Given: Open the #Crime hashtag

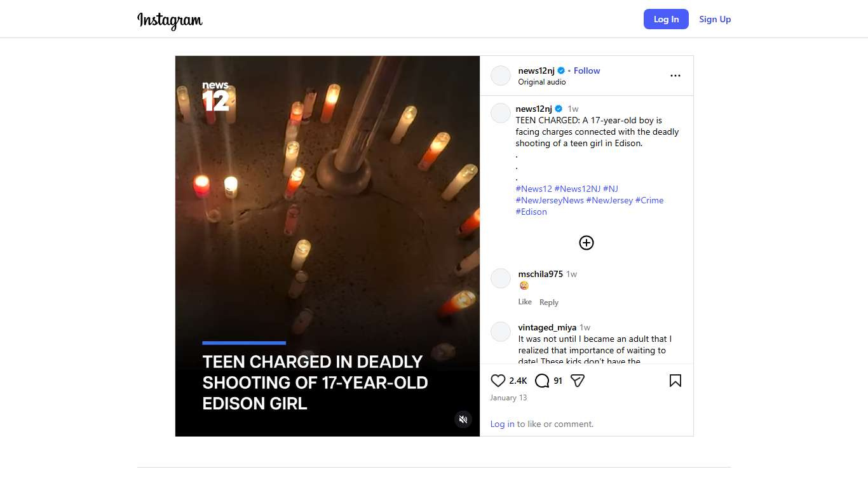Looking at the screenshot, I should [x=649, y=200].
